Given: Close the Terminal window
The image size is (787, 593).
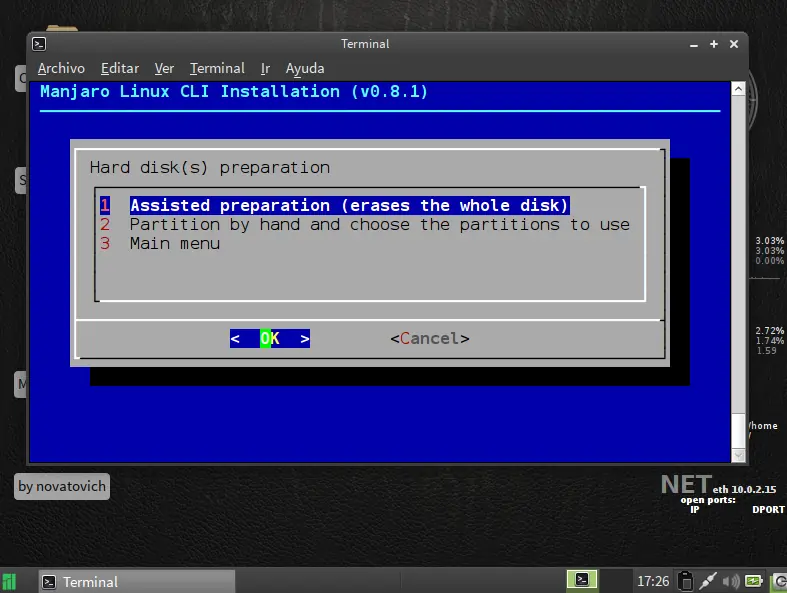Looking at the screenshot, I should coord(734,44).
